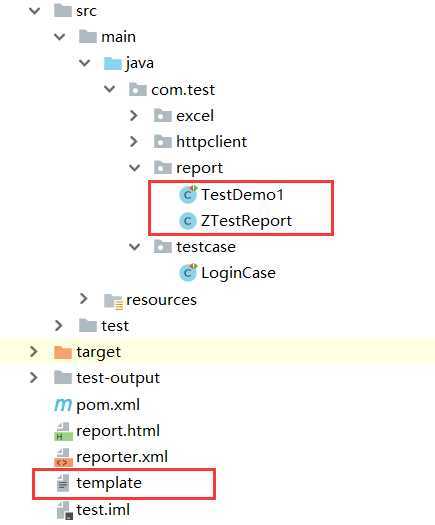The height and width of the screenshot is (525, 435).
Task: Expand the test-output folder
Action: [33, 378]
